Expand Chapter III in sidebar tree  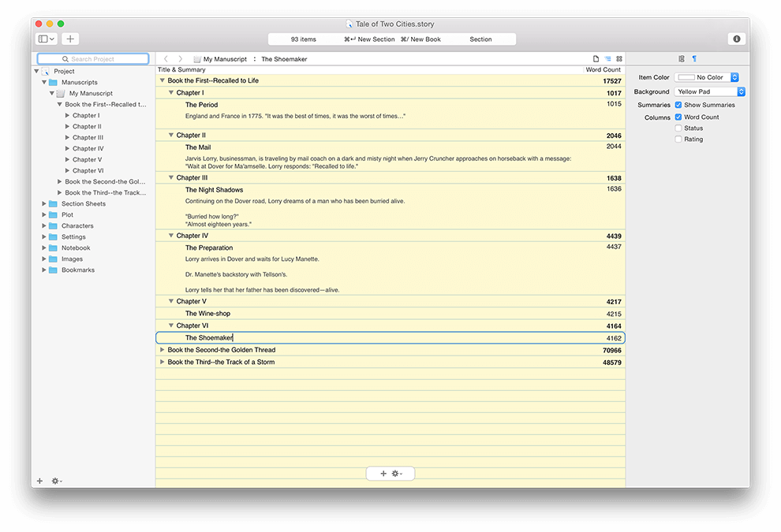[x=67, y=137]
